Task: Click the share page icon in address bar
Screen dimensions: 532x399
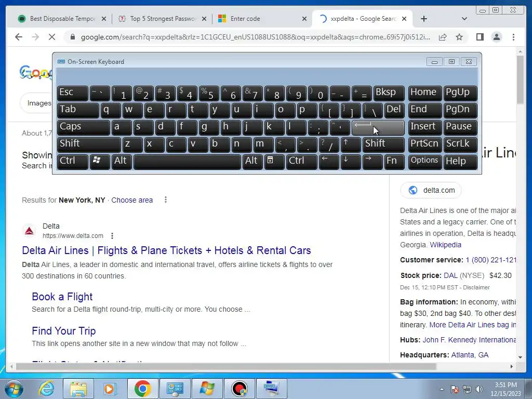Action: coord(443,37)
